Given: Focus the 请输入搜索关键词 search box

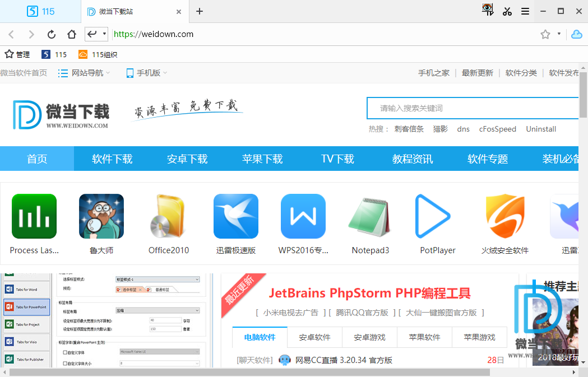Looking at the screenshot, I should click(x=473, y=108).
